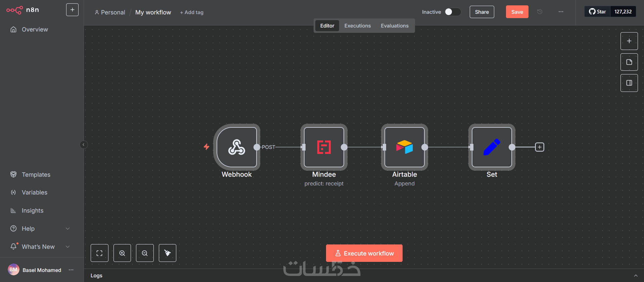The height and width of the screenshot is (282, 644).
Task: Select the Webhook node
Action: click(237, 147)
